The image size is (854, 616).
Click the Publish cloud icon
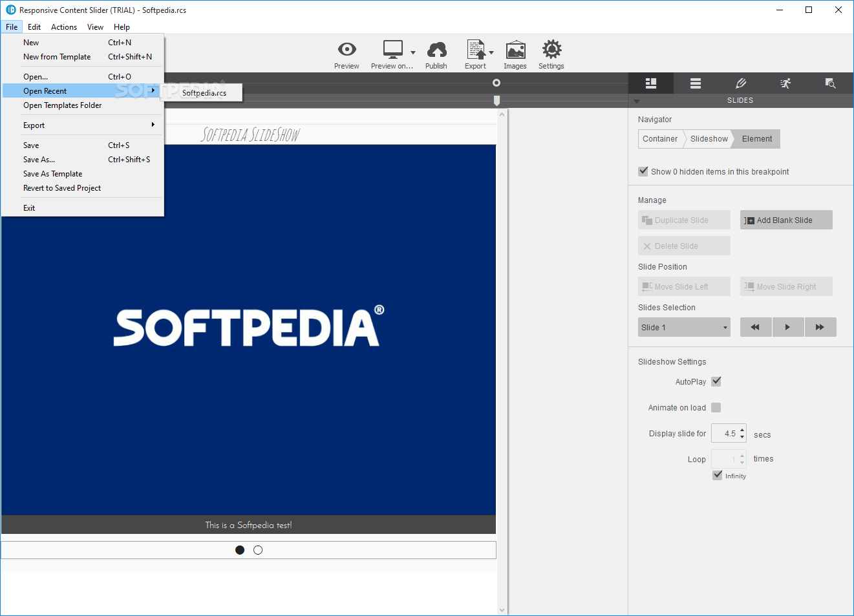click(x=436, y=50)
